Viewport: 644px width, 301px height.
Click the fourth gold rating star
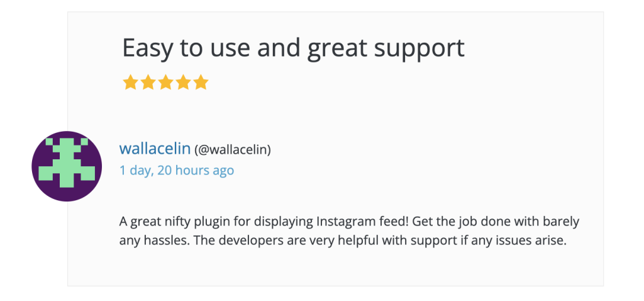coord(183,82)
